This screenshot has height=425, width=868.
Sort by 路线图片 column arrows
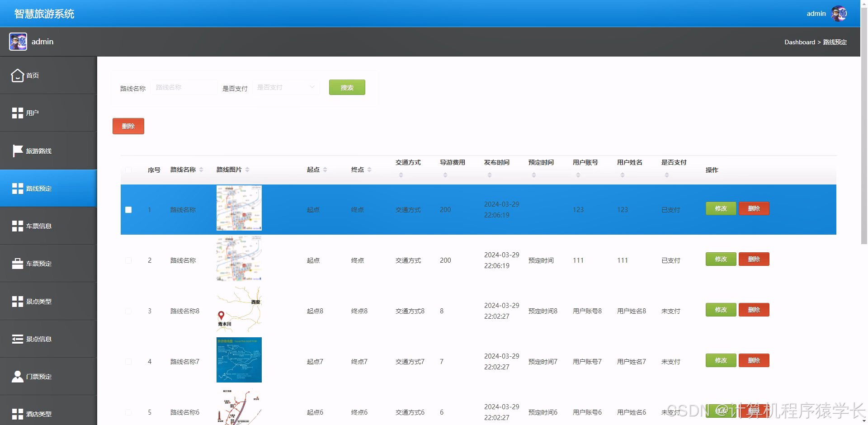click(x=247, y=170)
